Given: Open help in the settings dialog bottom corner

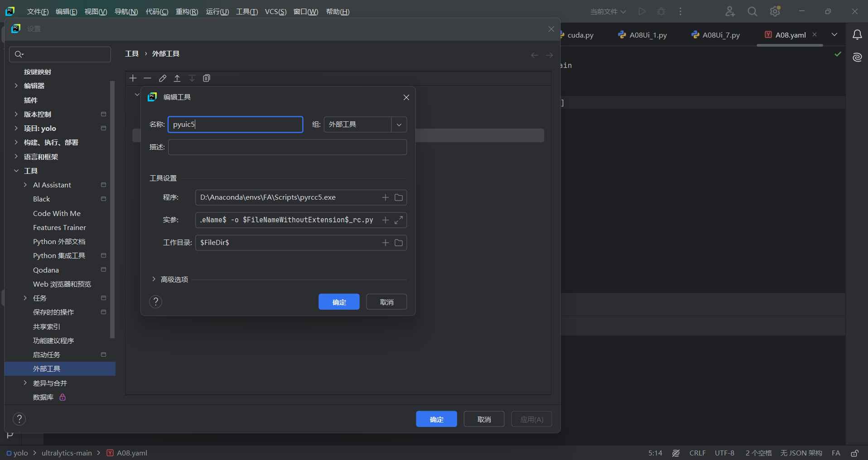Looking at the screenshot, I should coord(19,419).
